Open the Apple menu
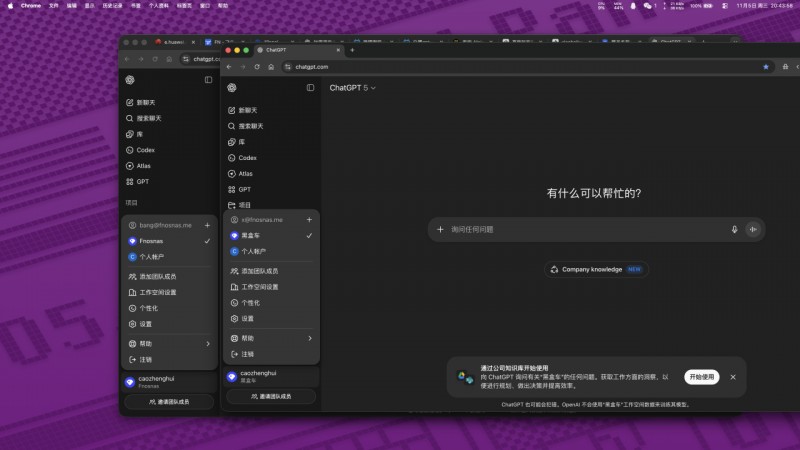The height and width of the screenshot is (450, 800). [10, 6]
